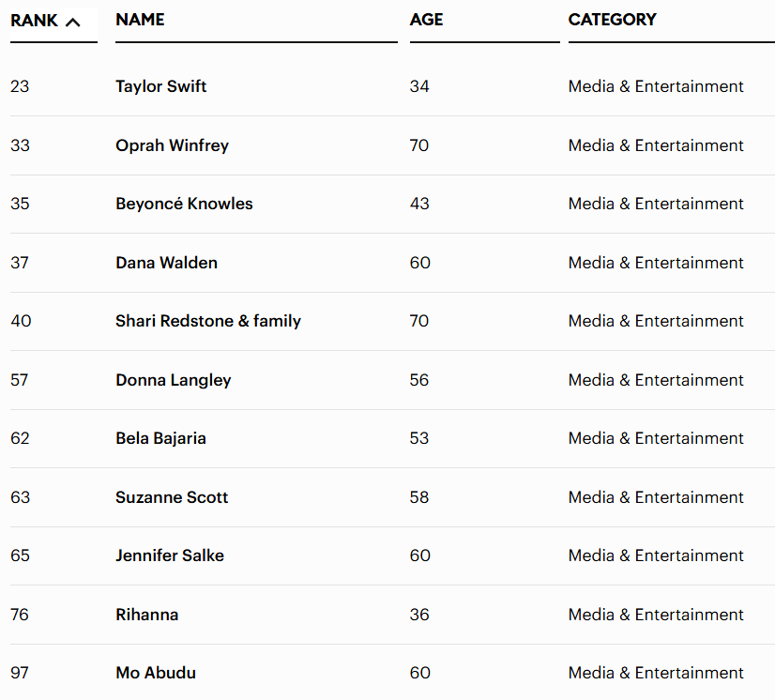Viewport: 775px width, 700px height.
Task: Click Jennifer Salke in the list
Action: coord(170,555)
